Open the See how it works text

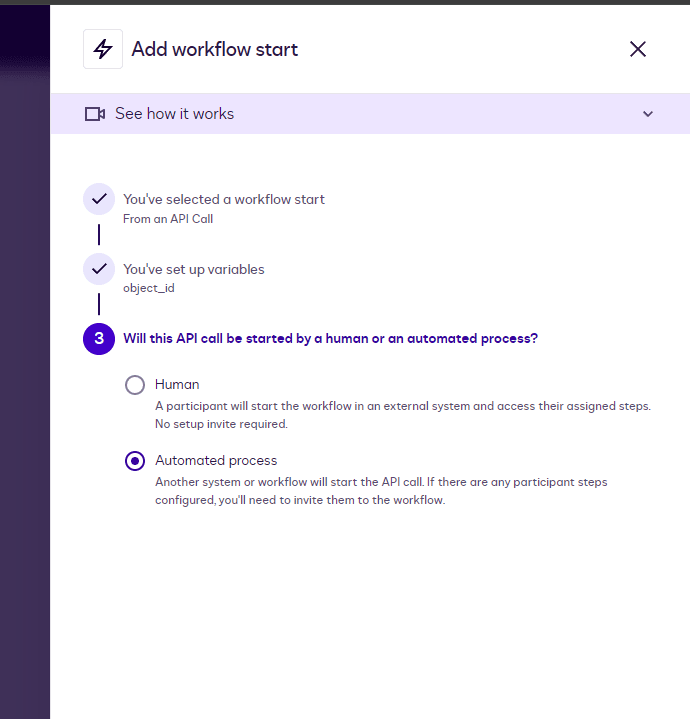tap(174, 114)
